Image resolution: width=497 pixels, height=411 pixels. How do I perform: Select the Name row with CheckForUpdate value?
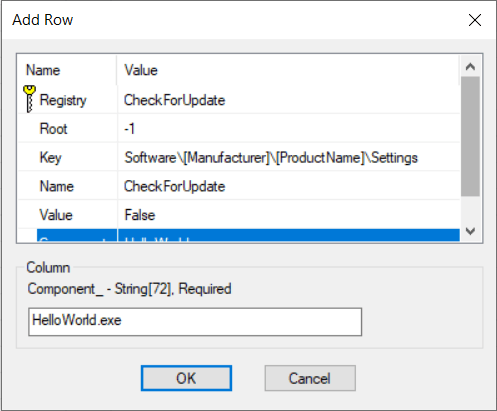click(239, 186)
